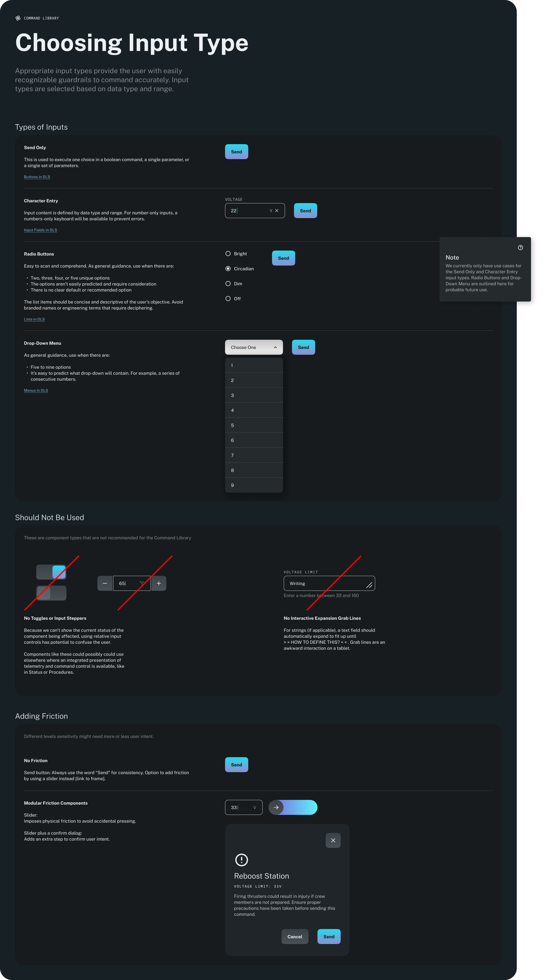Viewport: 543px width, 980px height.
Task: Close the Reboost Station dialog with X
Action: click(333, 840)
